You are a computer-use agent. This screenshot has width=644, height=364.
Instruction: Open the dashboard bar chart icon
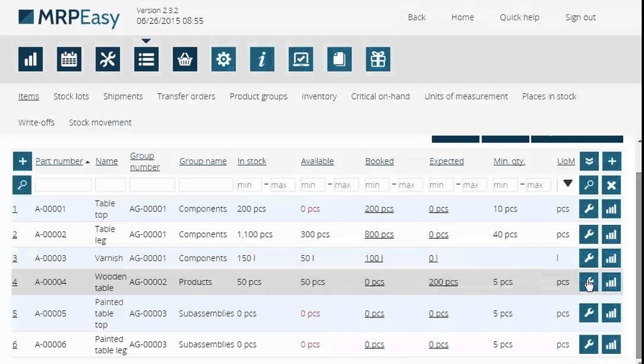point(31,59)
